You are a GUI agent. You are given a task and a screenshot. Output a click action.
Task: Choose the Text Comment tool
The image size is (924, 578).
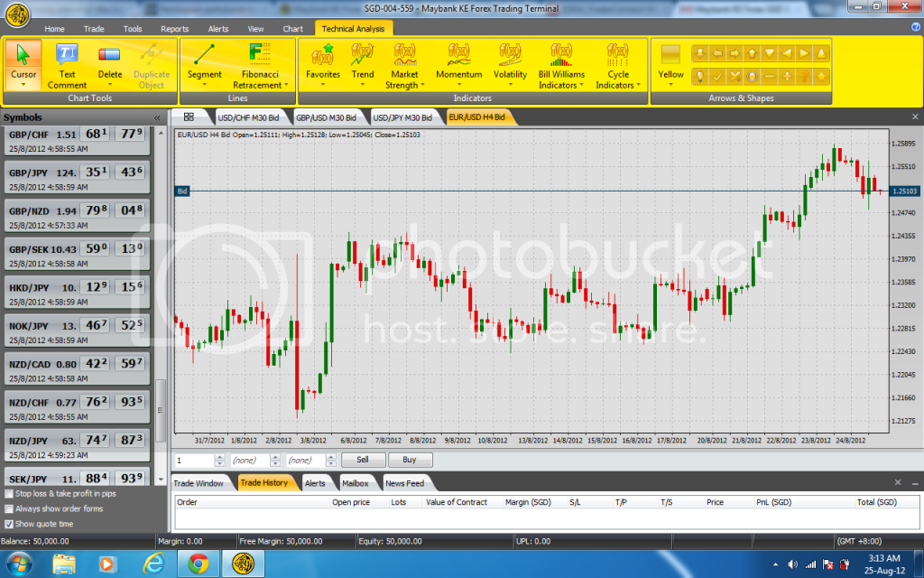click(67, 66)
